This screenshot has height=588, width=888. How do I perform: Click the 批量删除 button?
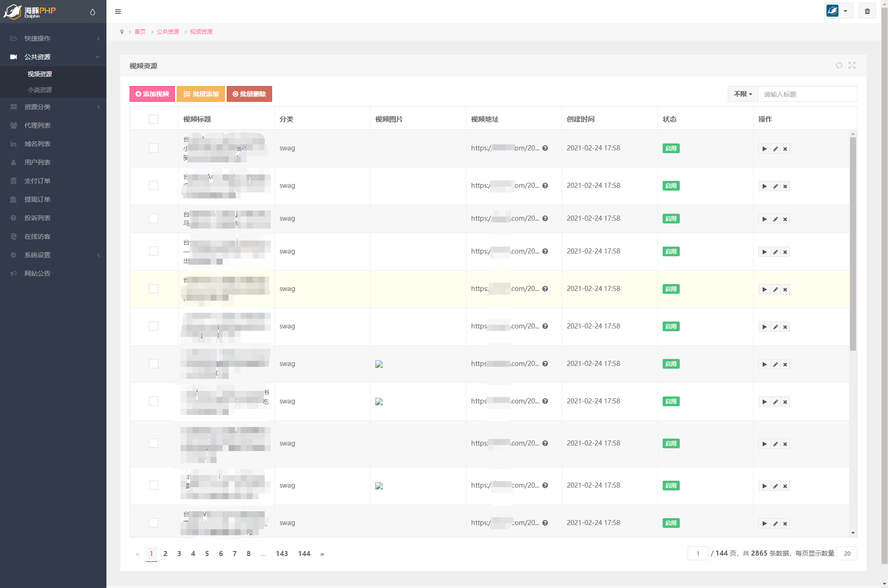[x=249, y=94]
